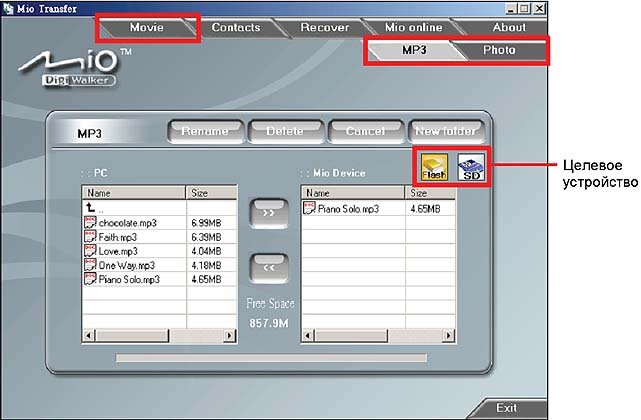Click Mio Transfer title bar app icon

8,8
